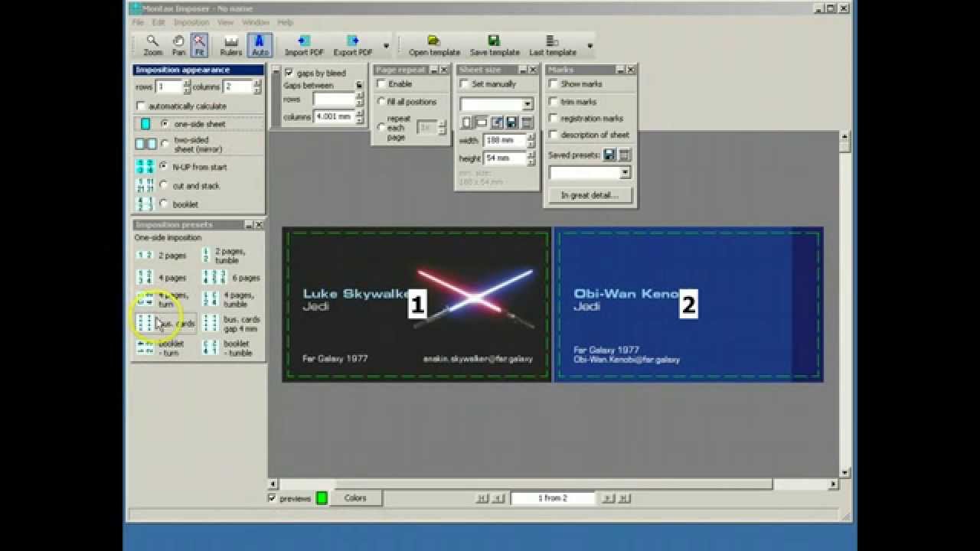Open the Edit menu

point(158,23)
